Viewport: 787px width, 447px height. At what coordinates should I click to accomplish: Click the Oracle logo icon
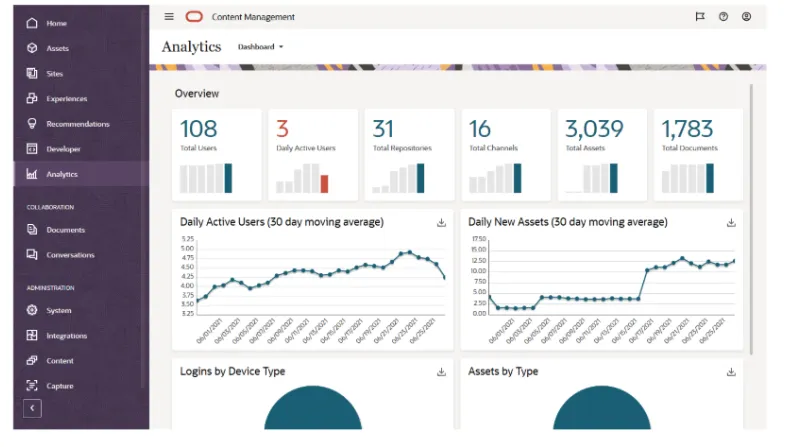(x=193, y=17)
